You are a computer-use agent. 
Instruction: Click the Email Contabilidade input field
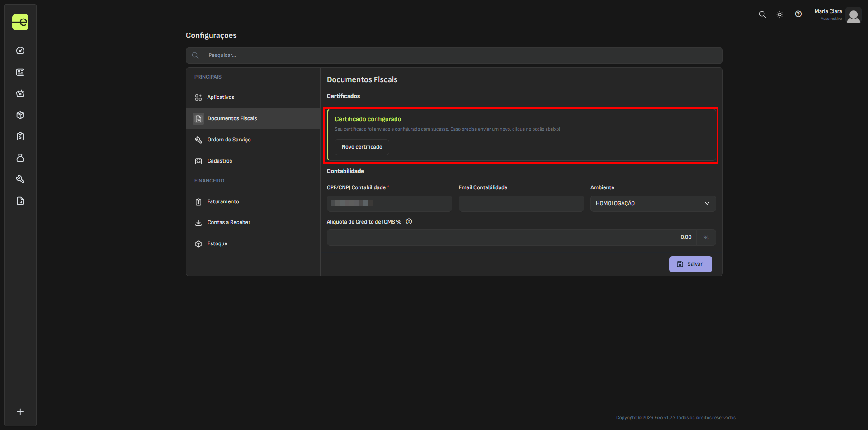pyautogui.click(x=521, y=204)
